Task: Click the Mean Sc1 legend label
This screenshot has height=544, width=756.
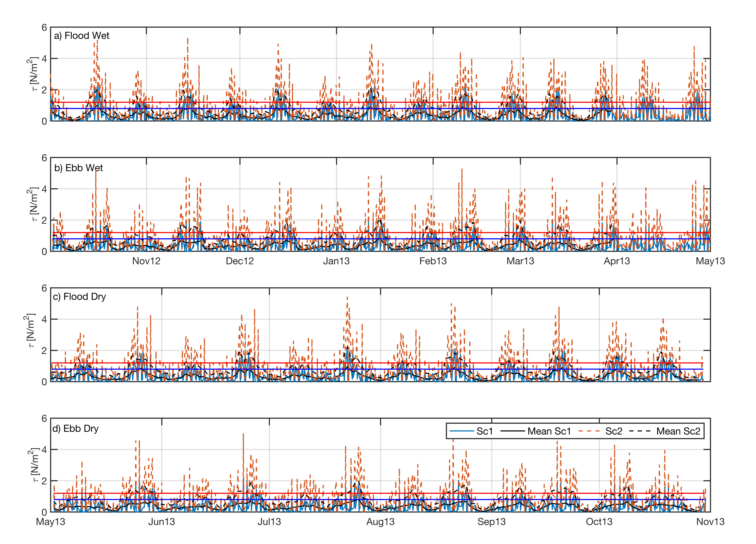Action: [549, 431]
